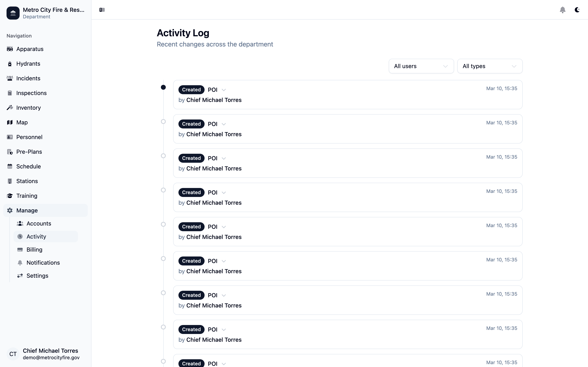Toggle the sidebar panel icon

coord(102,10)
